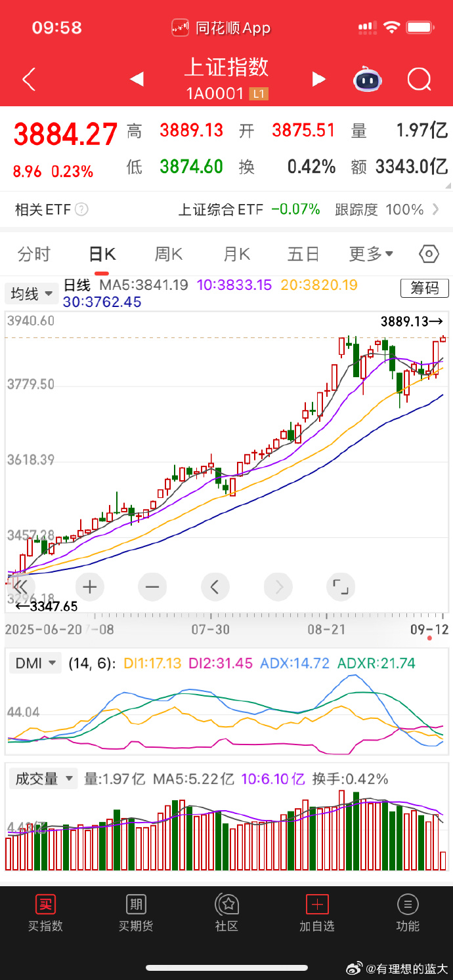Tap the 换 0.42% turnover rate
The height and width of the screenshot is (980, 453).
coord(287,167)
